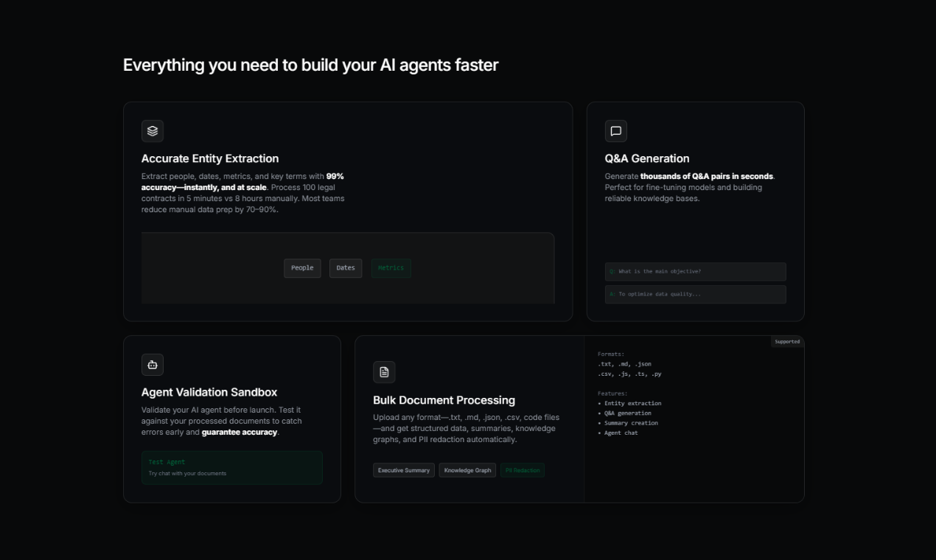Click the Entity extraction feature item
Viewport: 936px width, 560px height.
(x=631, y=403)
